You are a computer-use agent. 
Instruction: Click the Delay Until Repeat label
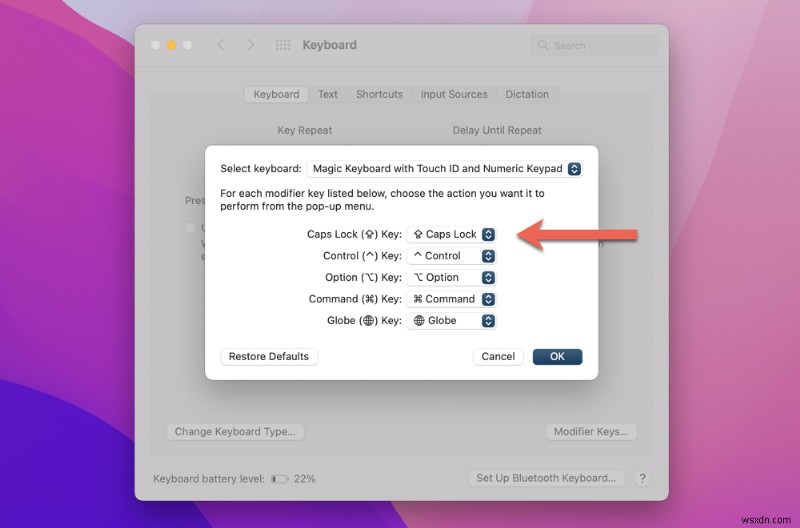coord(497,130)
